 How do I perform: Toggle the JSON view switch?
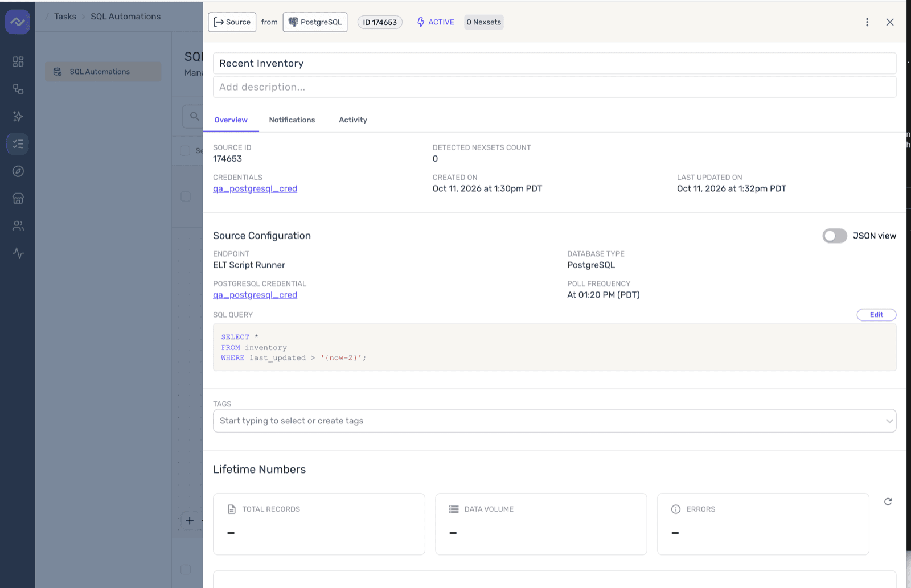click(x=835, y=236)
